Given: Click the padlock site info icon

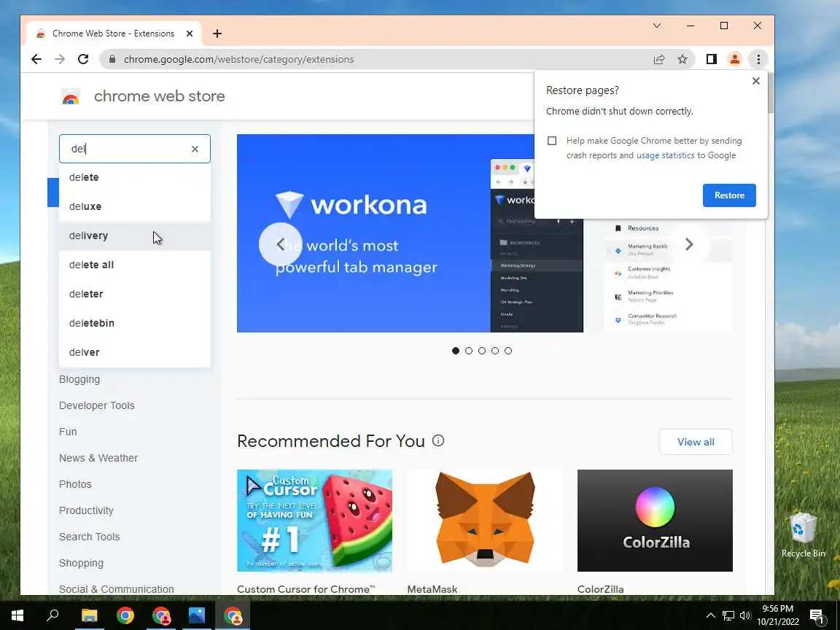Looking at the screenshot, I should pos(112,60).
